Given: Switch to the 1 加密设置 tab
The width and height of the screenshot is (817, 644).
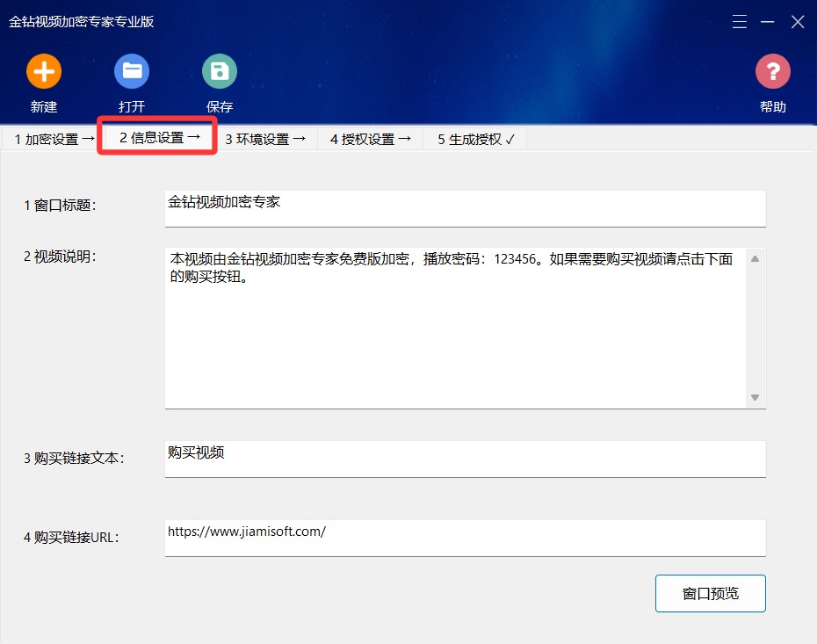Looking at the screenshot, I should click(54, 139).
